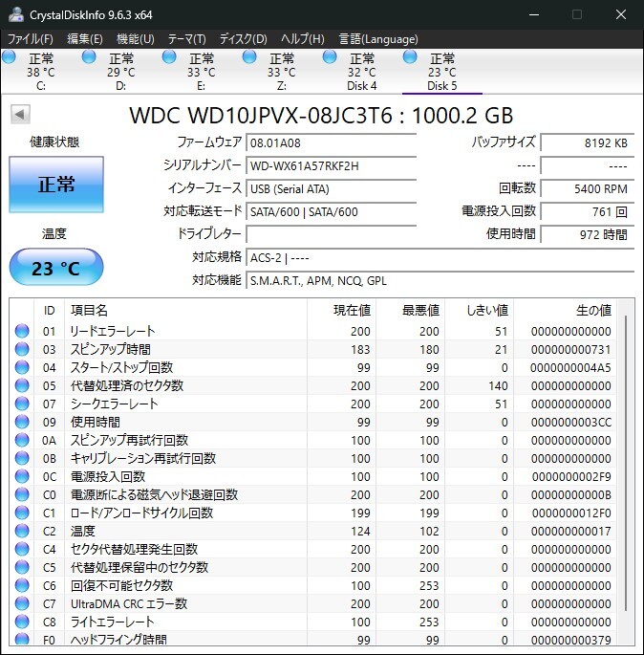Click the transfer mode field SATA/600 | SATA/600
Screen dimensions: 644x655
(x=332, y=211)
